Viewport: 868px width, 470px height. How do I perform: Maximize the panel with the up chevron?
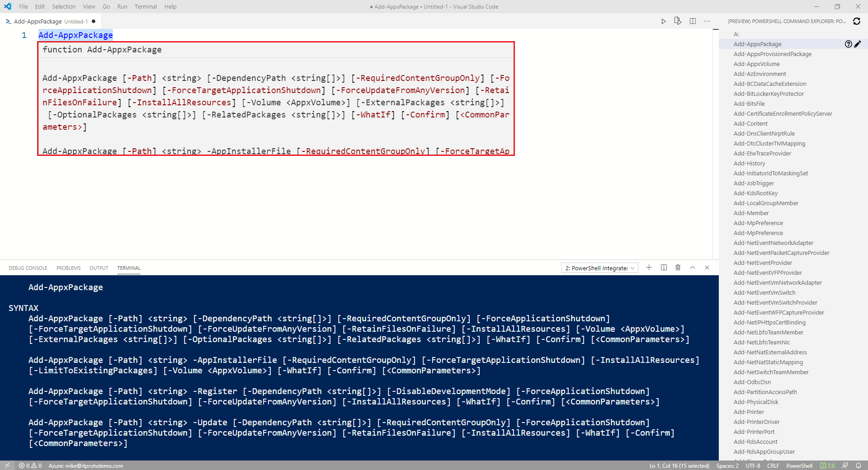[693, 268]
